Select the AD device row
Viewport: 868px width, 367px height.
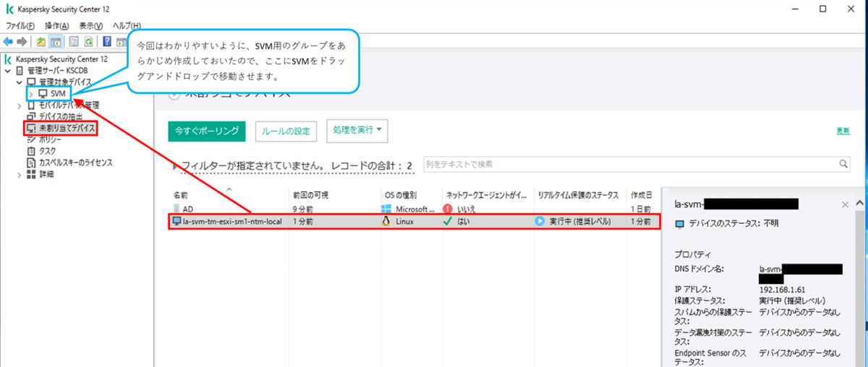(x=415, y=209)
